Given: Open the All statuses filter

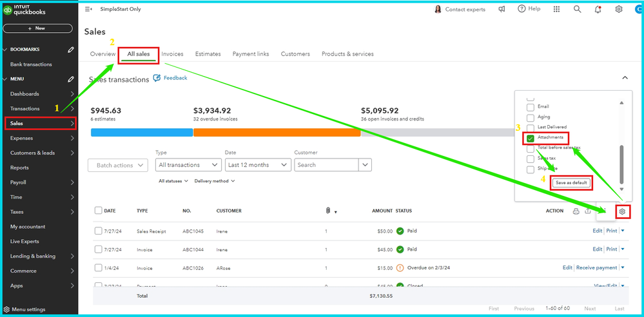Looking at the screenshot, I should tap(173, 181).
